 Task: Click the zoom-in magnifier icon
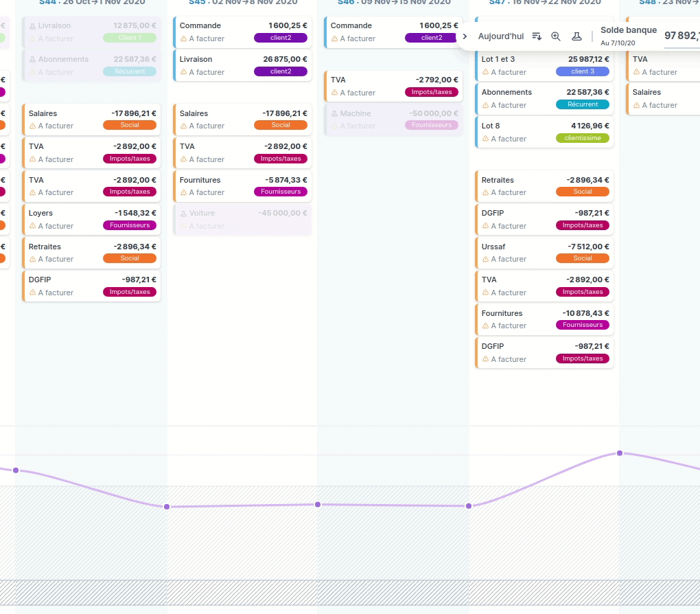click(556, 36)
